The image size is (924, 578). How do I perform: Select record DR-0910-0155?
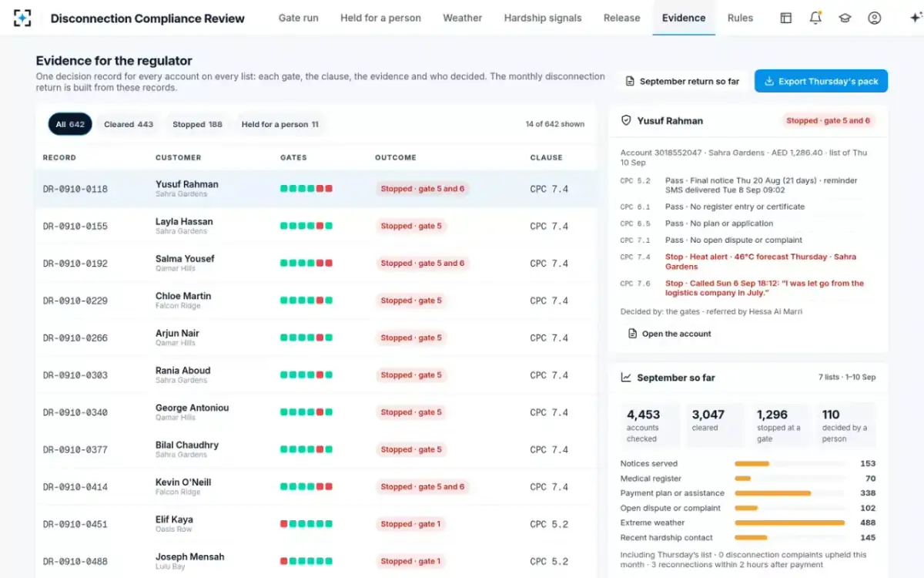316,226
